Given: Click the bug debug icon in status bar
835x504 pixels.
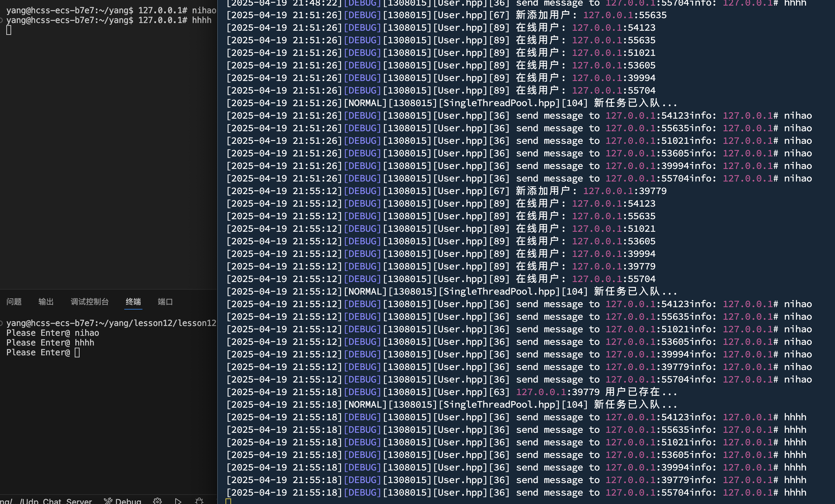Looking at the screenshot, I should (x=199, y=501).
